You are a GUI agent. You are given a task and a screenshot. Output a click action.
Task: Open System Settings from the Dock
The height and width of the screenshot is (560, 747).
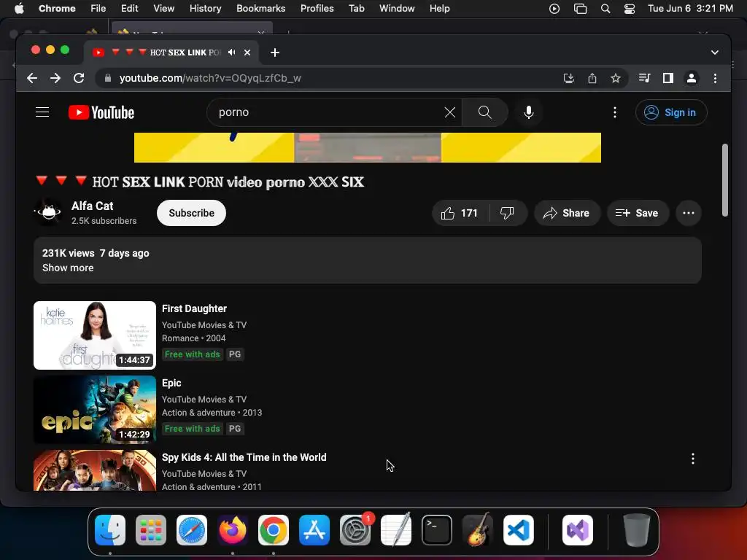[355, 530]
